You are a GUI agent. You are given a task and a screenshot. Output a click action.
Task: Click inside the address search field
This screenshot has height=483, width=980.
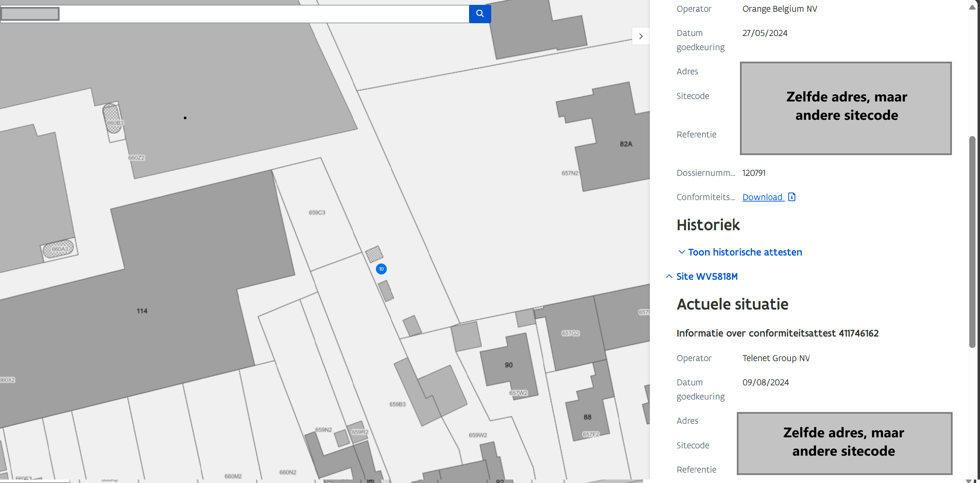click(263, 14)
